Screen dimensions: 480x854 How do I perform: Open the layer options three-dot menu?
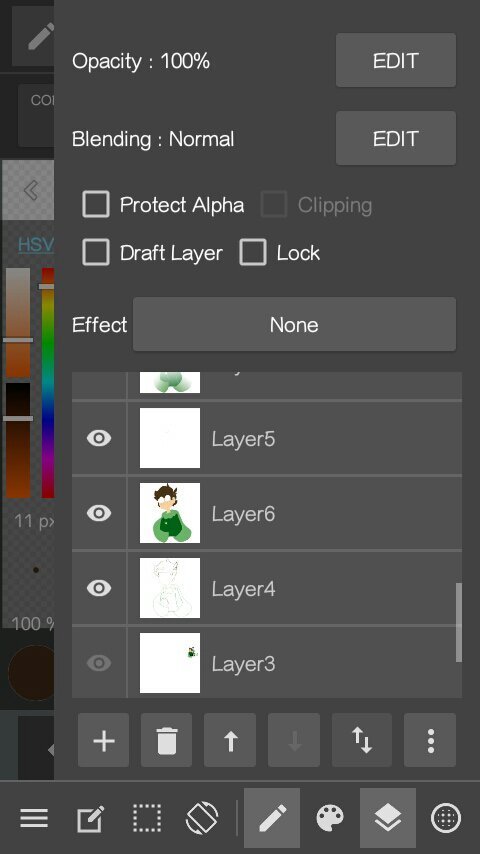[430, 740]
